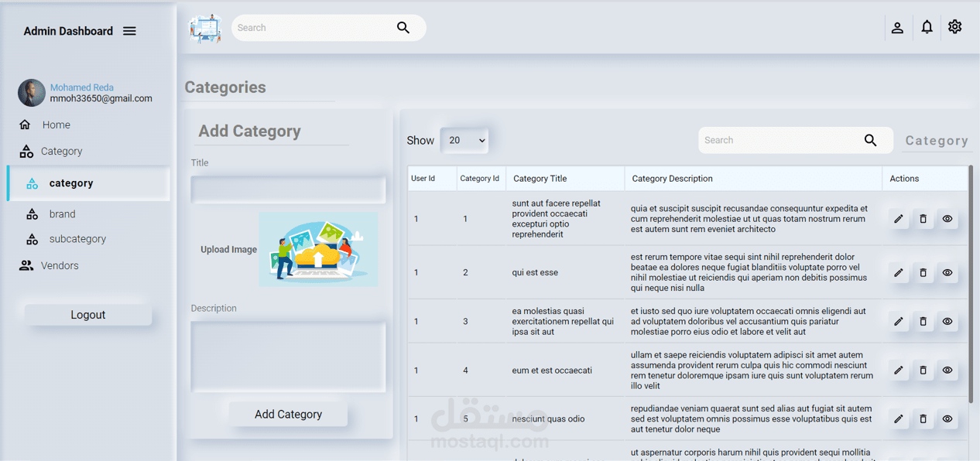
Task: Click the Title input field in Add Category
Action: click(x=287, y=190)
